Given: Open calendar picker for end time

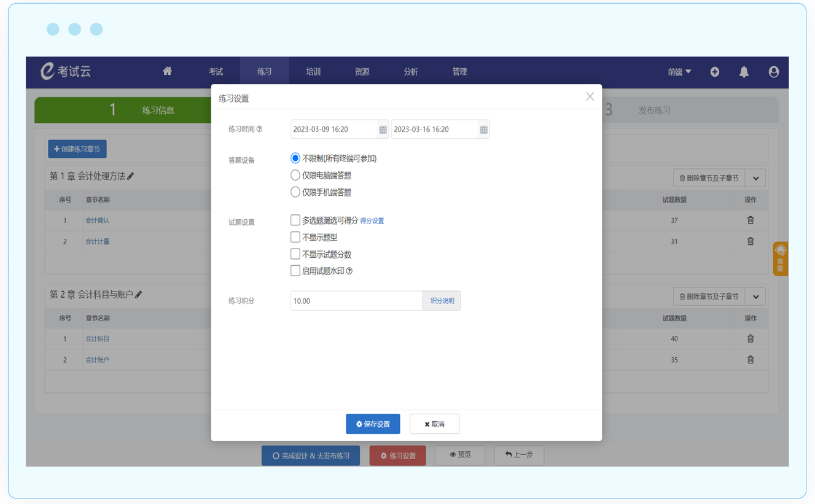Looking at the screenshot, I should [x=483, y=130].
